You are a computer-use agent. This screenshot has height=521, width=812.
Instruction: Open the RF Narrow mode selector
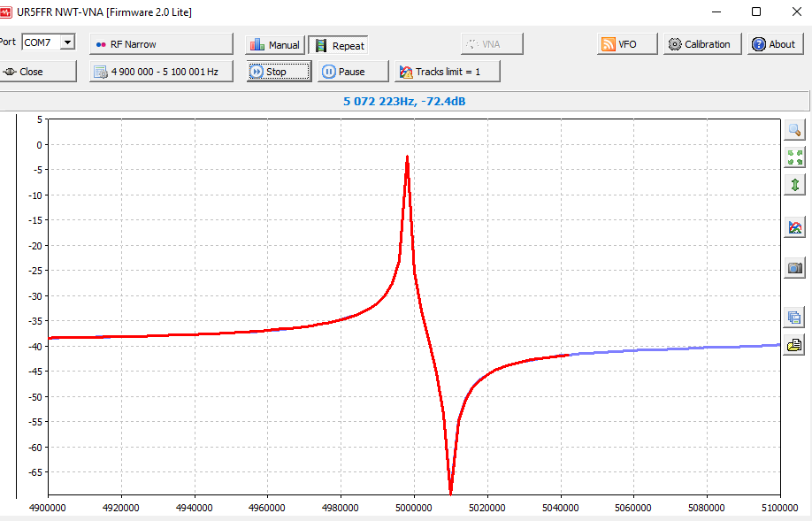[x=161, y=44]
